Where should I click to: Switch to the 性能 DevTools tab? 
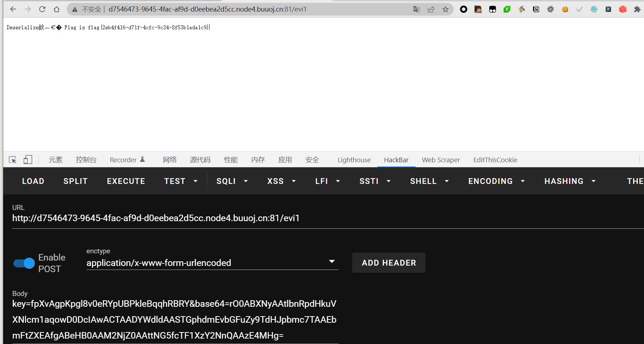point(231,160)
